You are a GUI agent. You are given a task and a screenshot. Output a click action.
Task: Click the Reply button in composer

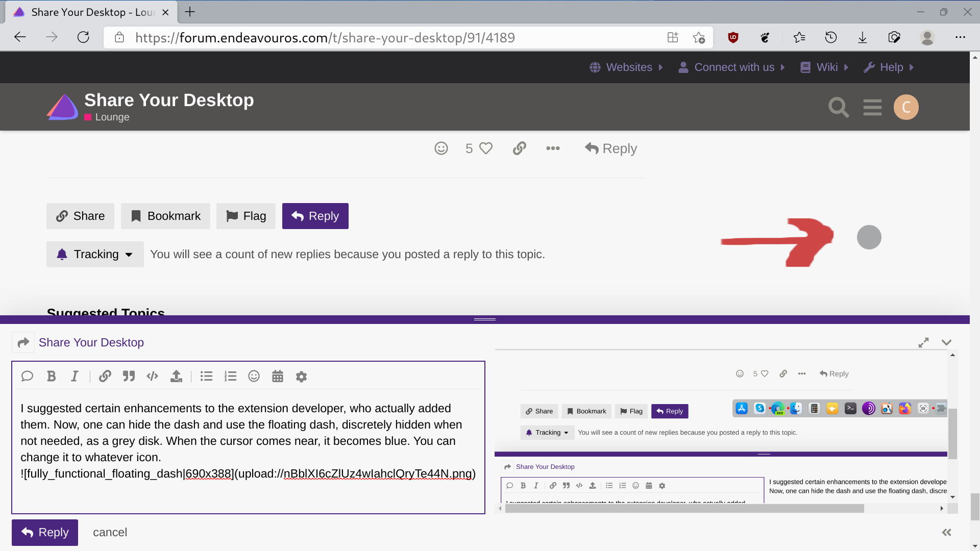(44, 532)
